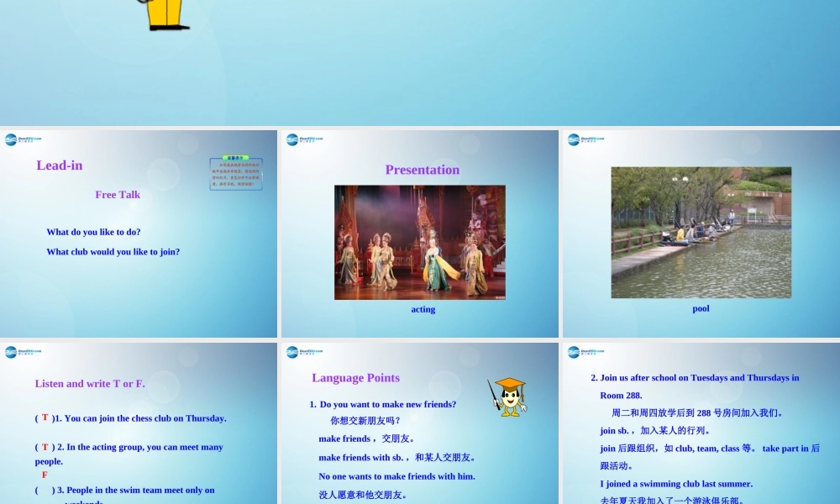Expand the dashed tip box on the Lead-in slide
Viewport: 840px width, 504px height.
click(x=235, y=174)
